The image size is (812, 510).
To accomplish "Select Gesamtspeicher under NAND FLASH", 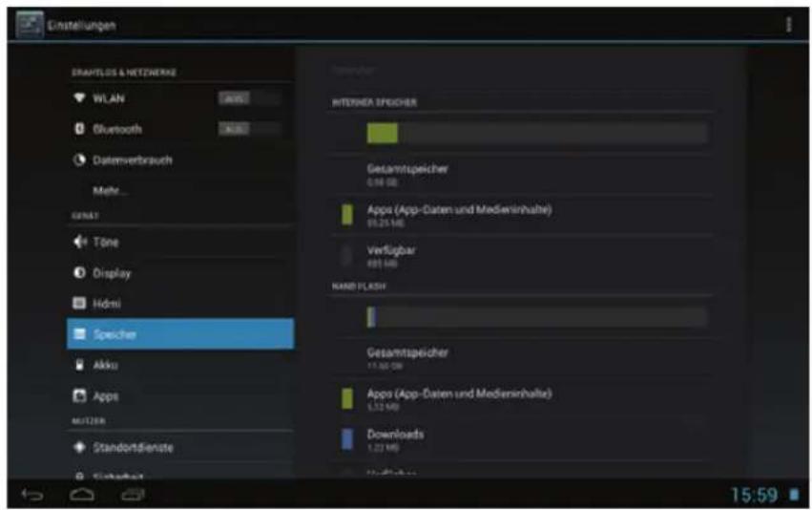I will click(x=521, y=358).
